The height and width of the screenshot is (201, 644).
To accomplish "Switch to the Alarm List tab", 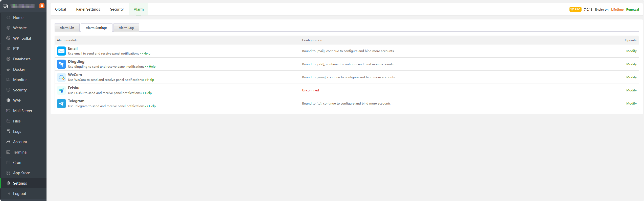I will tap(67, 28).
